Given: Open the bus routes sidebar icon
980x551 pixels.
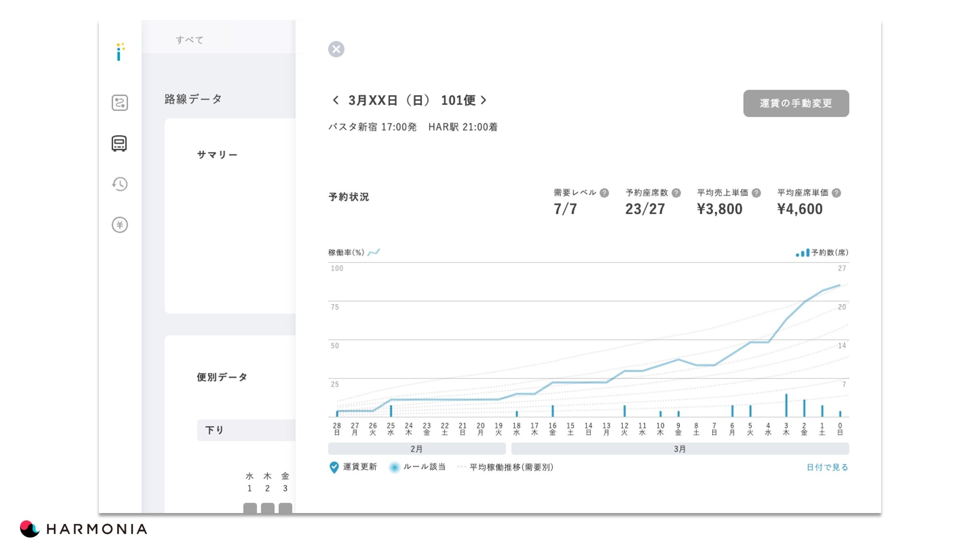Looking at the screenshot, I should (x=119, y=144).
